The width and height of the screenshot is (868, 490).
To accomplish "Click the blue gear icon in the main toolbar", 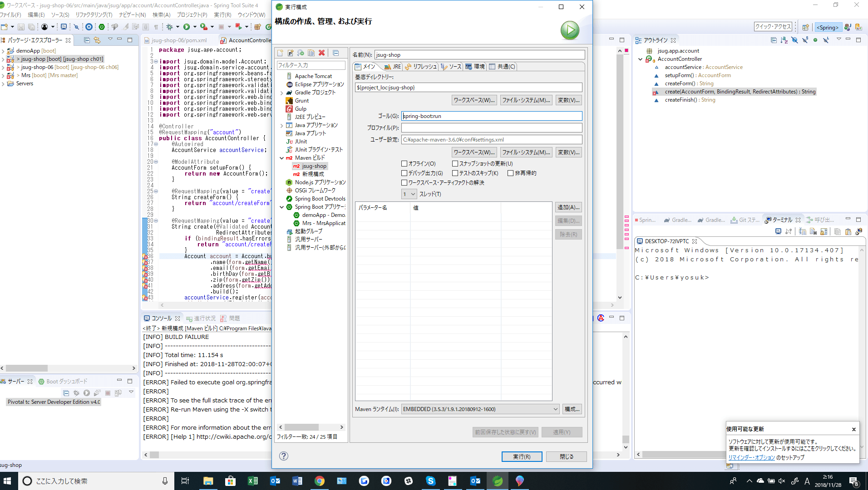I will pyautogui.click(x=89, y=27).
